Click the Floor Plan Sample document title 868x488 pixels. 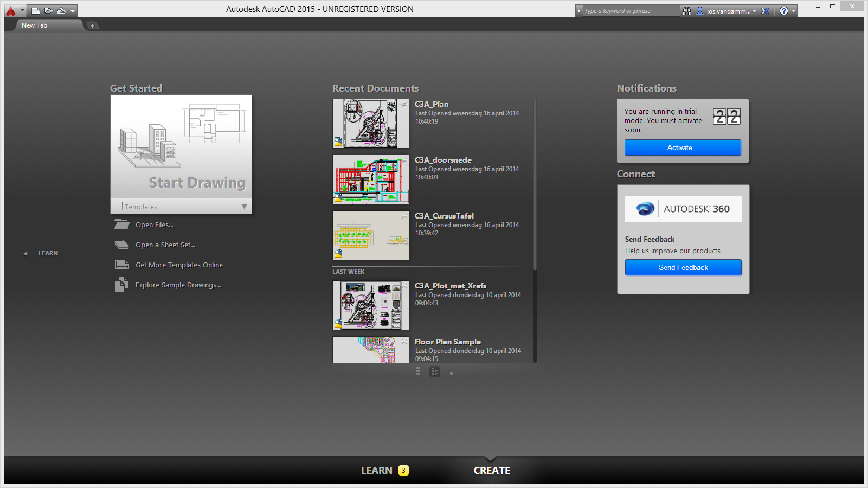[x=448, y=342]
